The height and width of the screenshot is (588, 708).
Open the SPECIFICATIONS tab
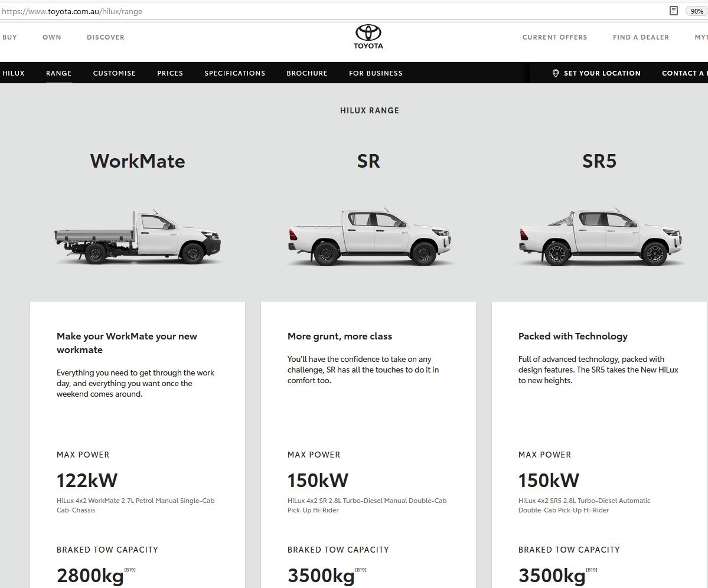(x=235, y=73)
